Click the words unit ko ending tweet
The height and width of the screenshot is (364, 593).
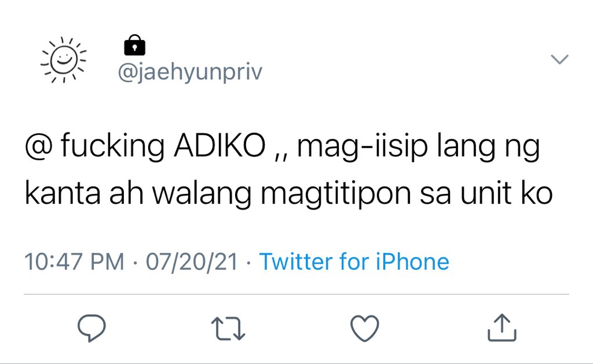pos(506,193)
